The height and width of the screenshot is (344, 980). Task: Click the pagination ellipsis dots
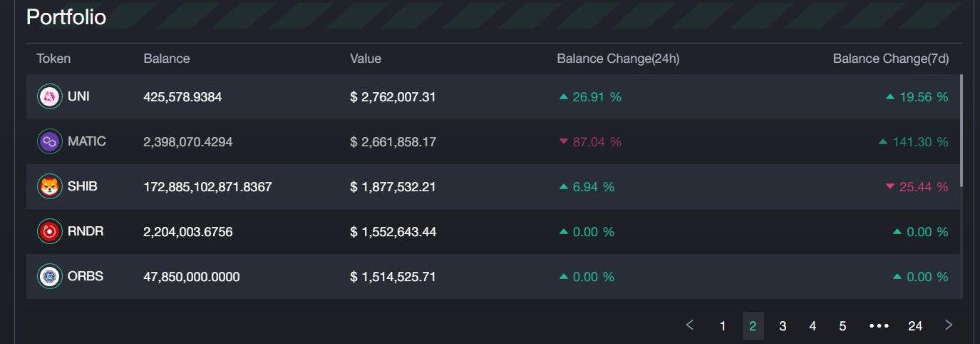click(x=879, y=326)
